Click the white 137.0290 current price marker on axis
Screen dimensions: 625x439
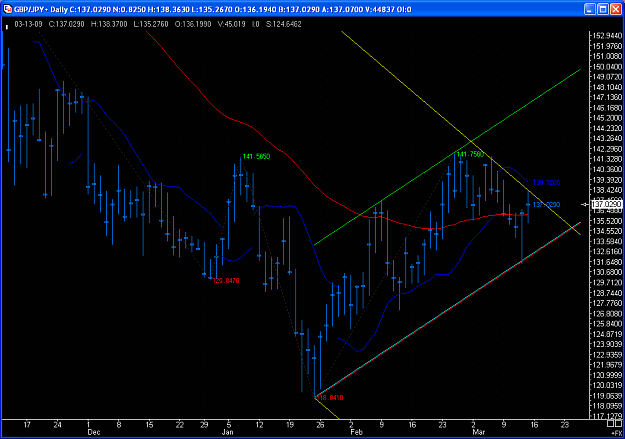[606, 204]
